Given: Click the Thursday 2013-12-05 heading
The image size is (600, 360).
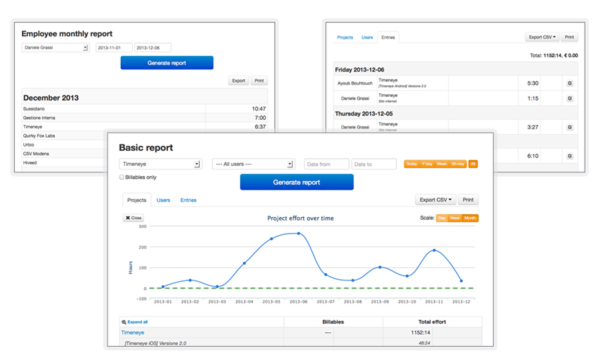Looking at the screenshot, I should (x=364, y=114).
